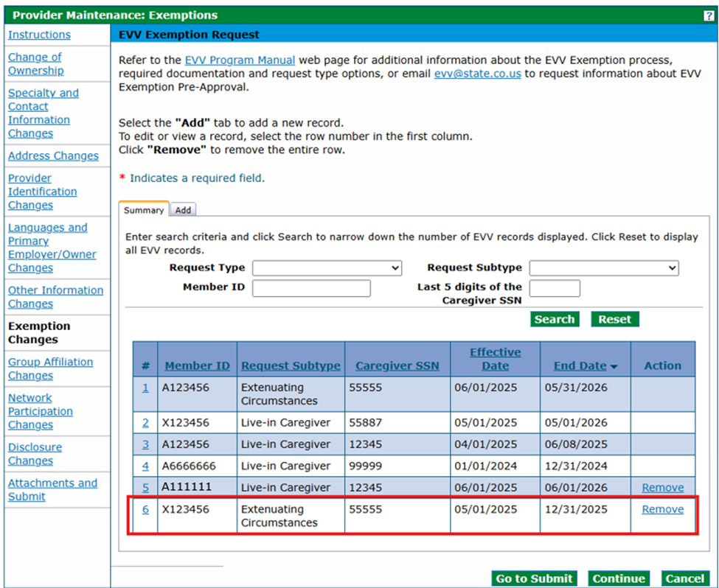The width and height of the screenshot is (719, 588).
Task: Open Group Affiliation Changes
Action: pyautogui.click(x=50, y=368)
